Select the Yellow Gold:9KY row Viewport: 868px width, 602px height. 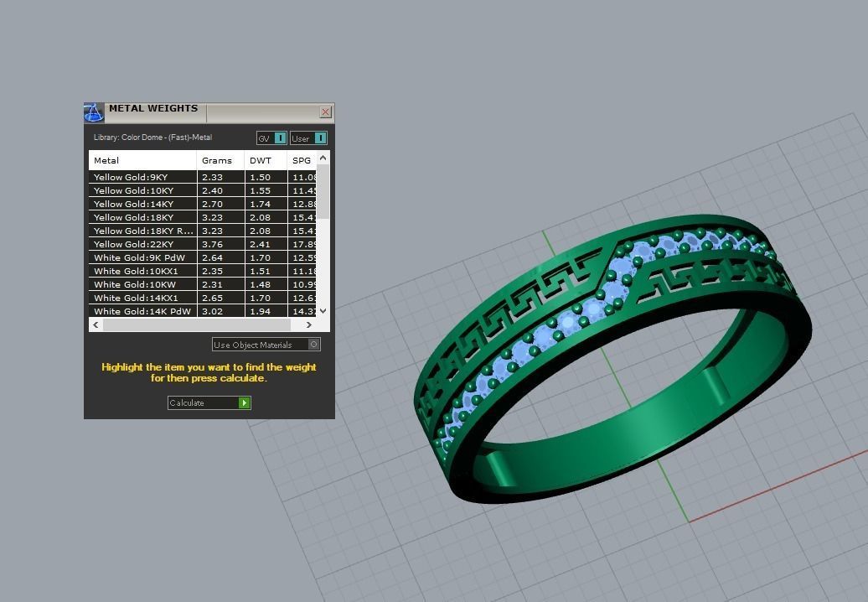point(203,177)
